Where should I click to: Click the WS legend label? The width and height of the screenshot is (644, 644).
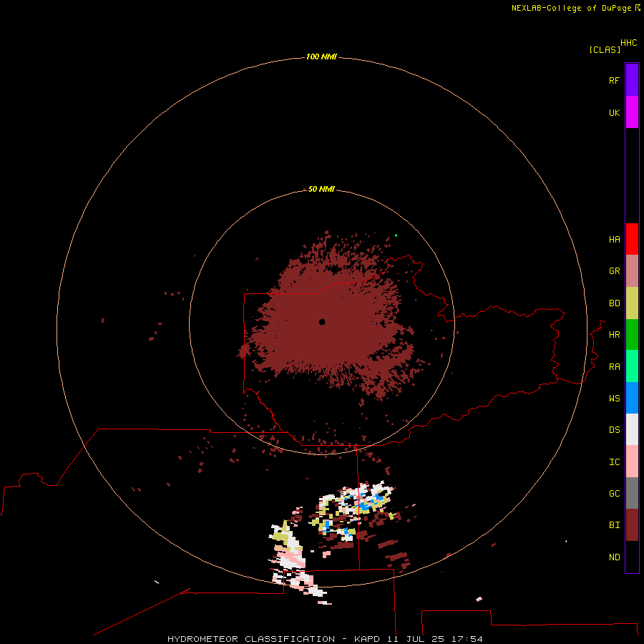615,398
